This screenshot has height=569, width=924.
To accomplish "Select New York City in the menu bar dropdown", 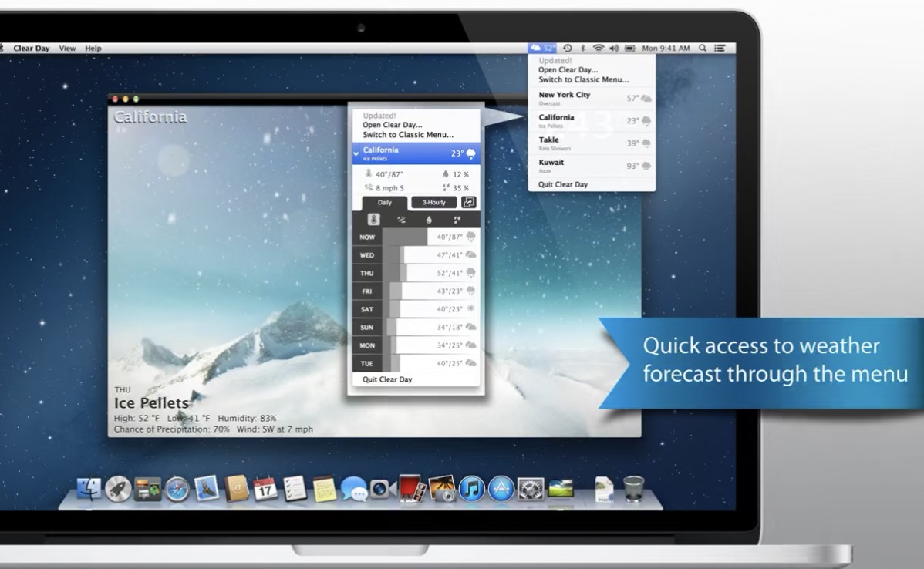I will 592,98.
